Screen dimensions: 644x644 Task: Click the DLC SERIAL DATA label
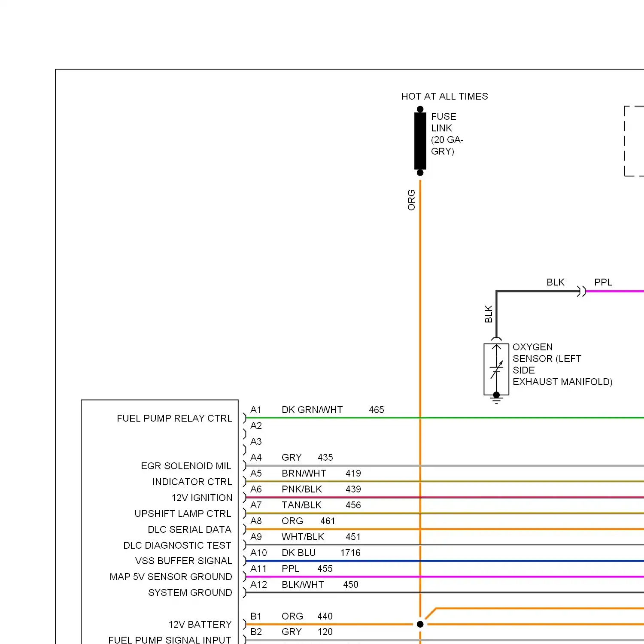coord(189,529)
